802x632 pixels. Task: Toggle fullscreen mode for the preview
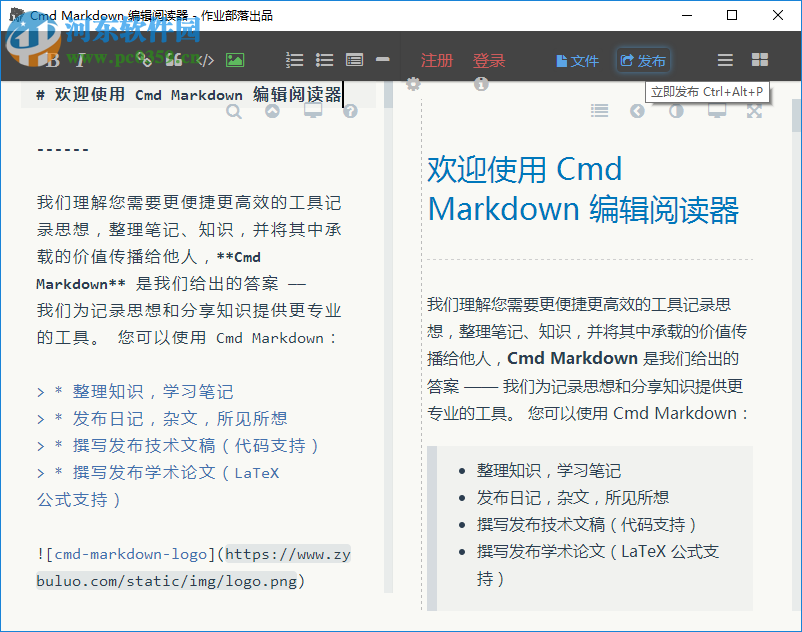[x=753, y=110]
